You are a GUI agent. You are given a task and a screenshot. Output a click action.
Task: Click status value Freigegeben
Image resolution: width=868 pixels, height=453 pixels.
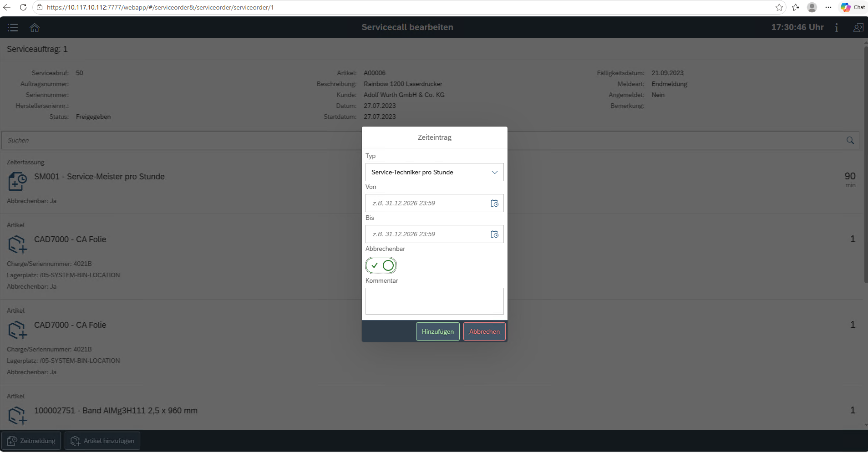[93, 117]
